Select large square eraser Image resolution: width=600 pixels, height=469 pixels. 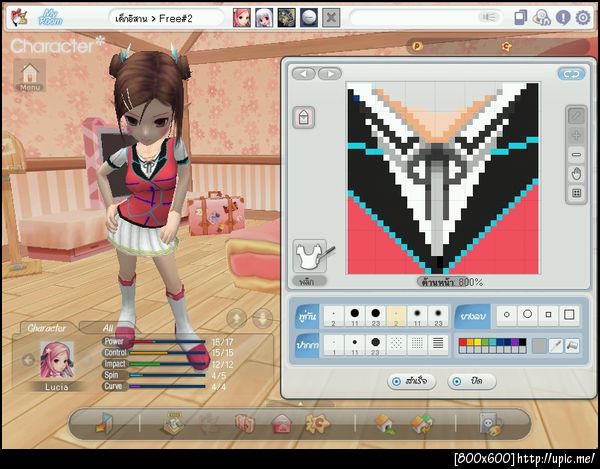pos(569,315)
